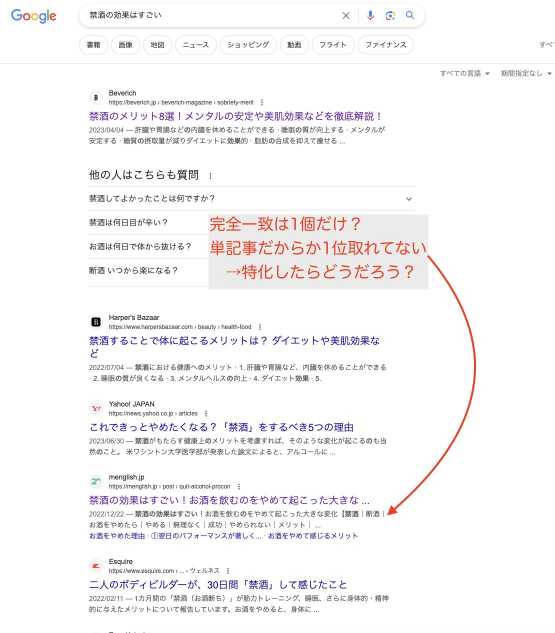
Task: Clear the search query with X icon
Action: coord(346,16)
